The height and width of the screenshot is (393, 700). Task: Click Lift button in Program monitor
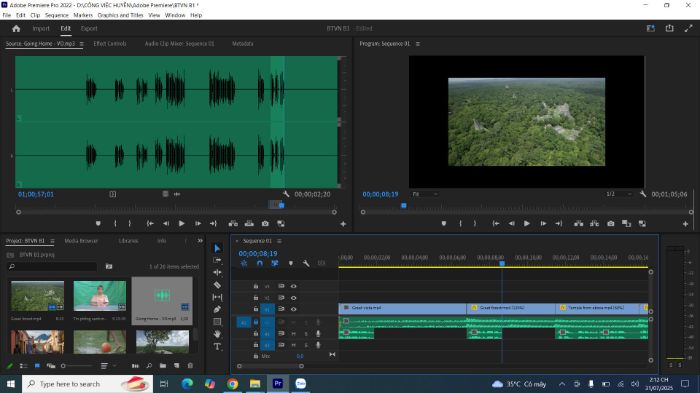tap(579, 223)
